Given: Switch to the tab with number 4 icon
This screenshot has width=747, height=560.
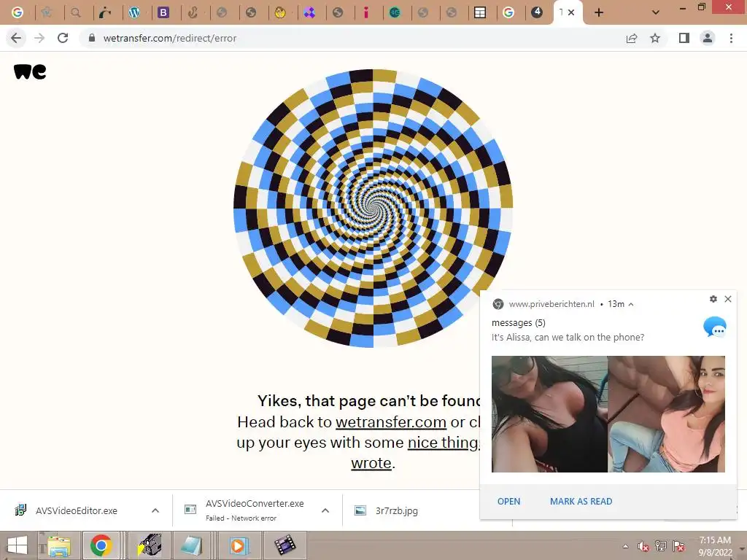Looking at the screenshot, I should click(x=537, y=12).
